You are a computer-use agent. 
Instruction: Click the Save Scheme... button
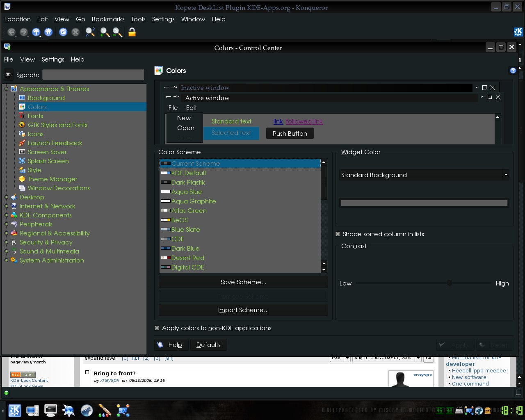tap(243, 282)
